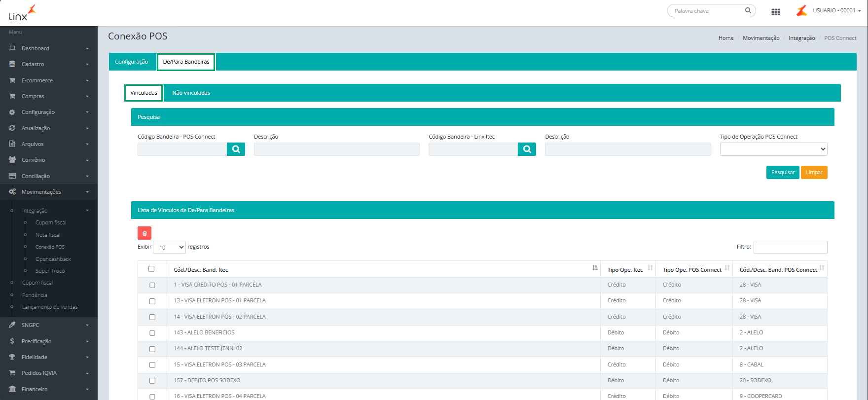Open Super Troco menu item
The height and width of the screenshot is (400, 868).
pyautogui.click(x=50, y=271)
